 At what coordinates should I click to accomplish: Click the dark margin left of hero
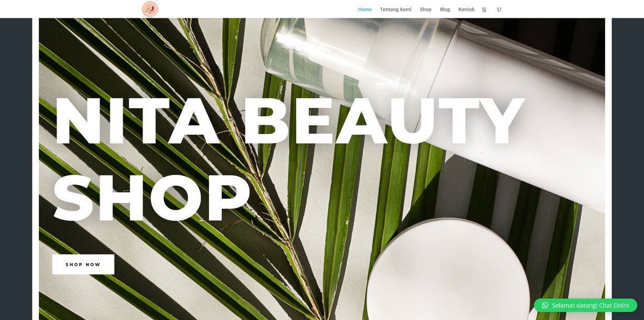point(16,169)
